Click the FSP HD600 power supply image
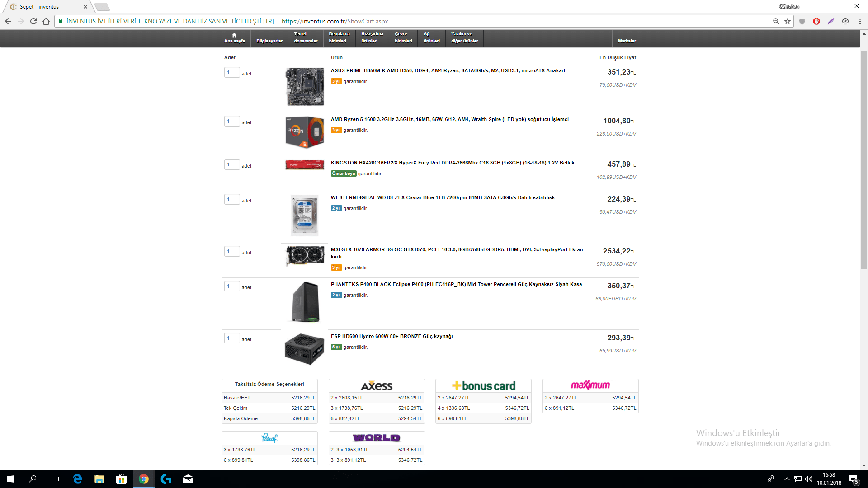Viewport: 868px width, 488px height. tap(304, 349)
